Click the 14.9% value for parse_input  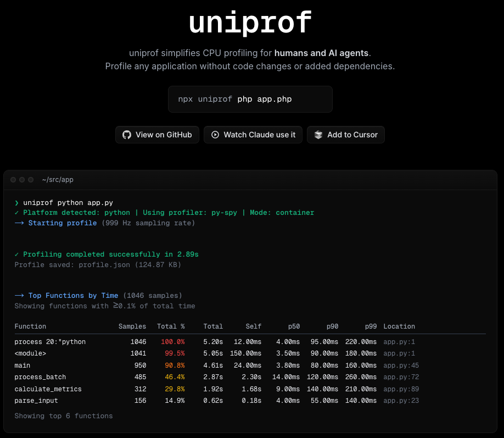175,401
